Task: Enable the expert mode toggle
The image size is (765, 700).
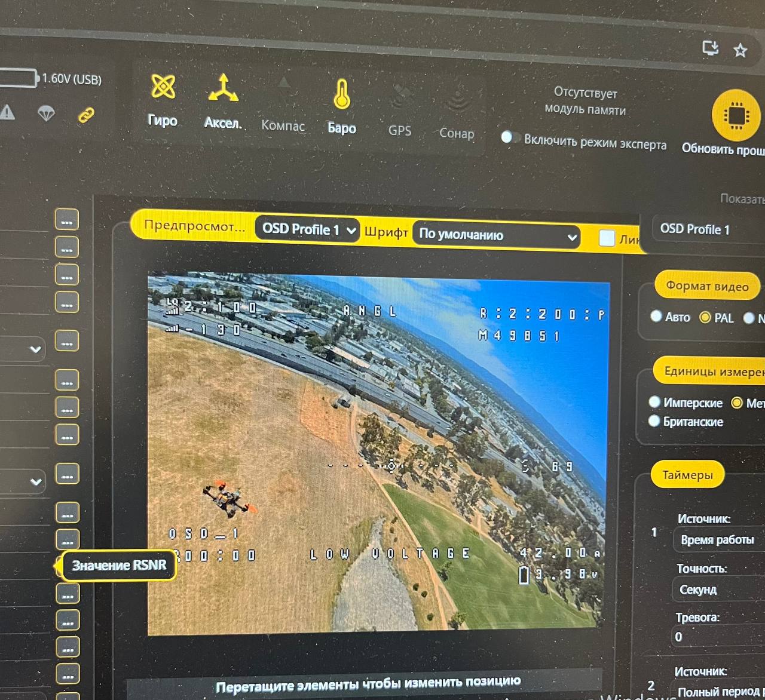Action: (x=509, y=137)
